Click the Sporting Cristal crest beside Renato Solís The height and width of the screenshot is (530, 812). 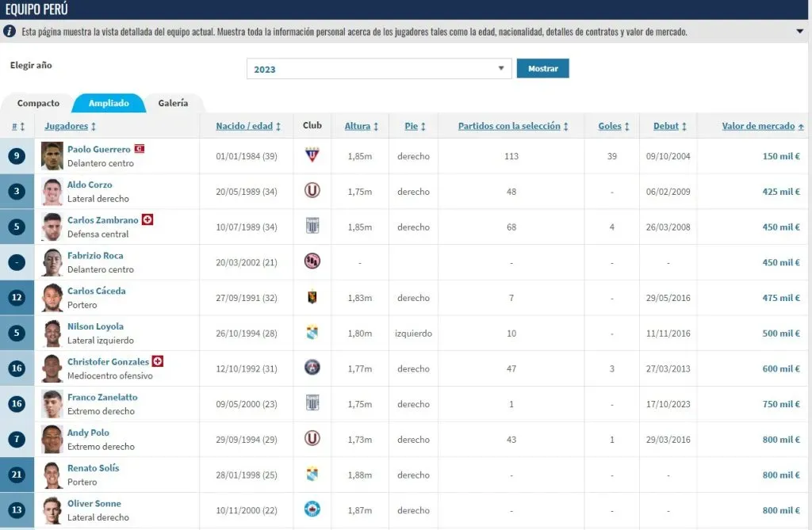(312, 475)
